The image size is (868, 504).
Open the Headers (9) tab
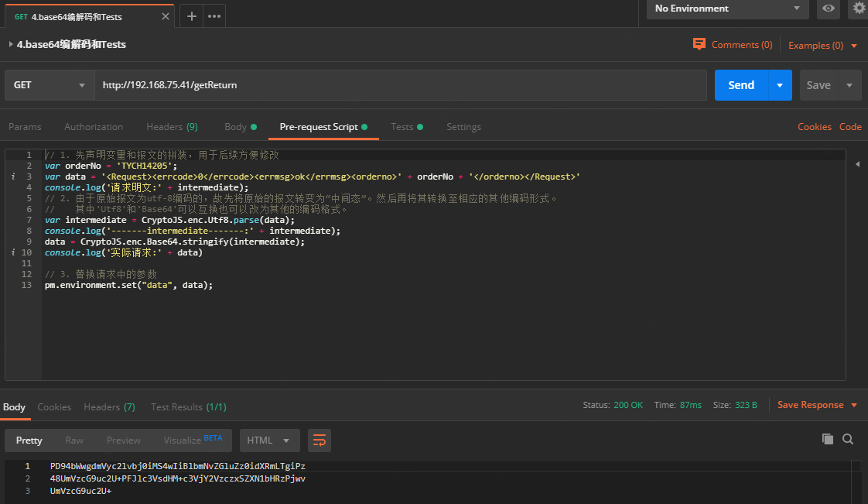pos(172,126)
